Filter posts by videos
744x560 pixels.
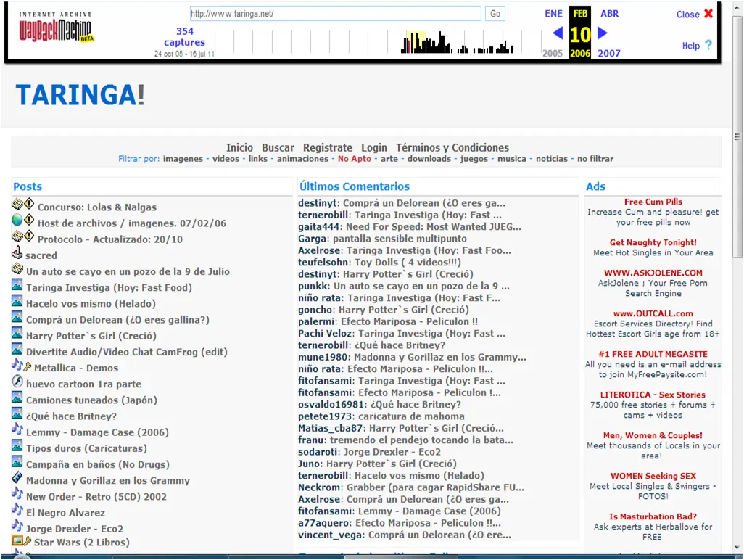point(226,159)
